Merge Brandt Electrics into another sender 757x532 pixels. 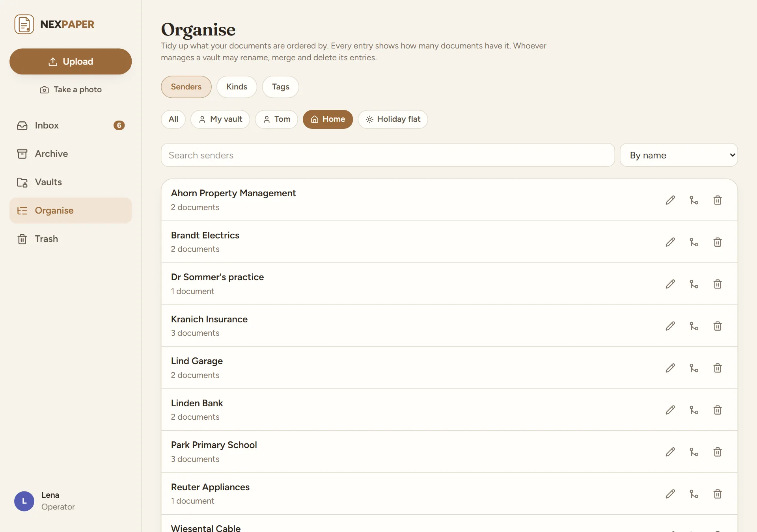[694, 242]
